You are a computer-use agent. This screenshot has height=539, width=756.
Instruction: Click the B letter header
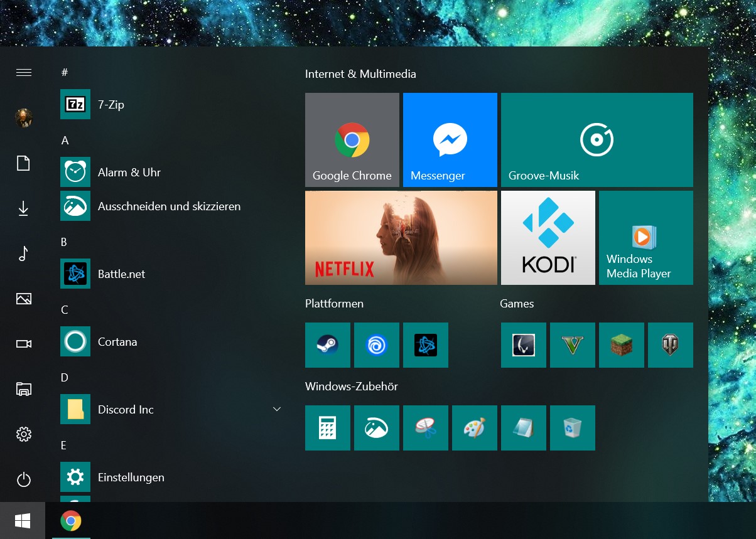[x=64, y=242]
